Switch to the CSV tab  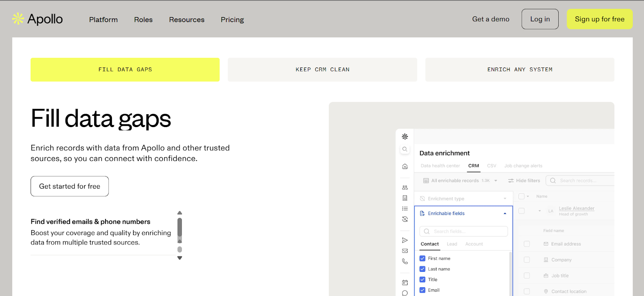coord(491,166)
